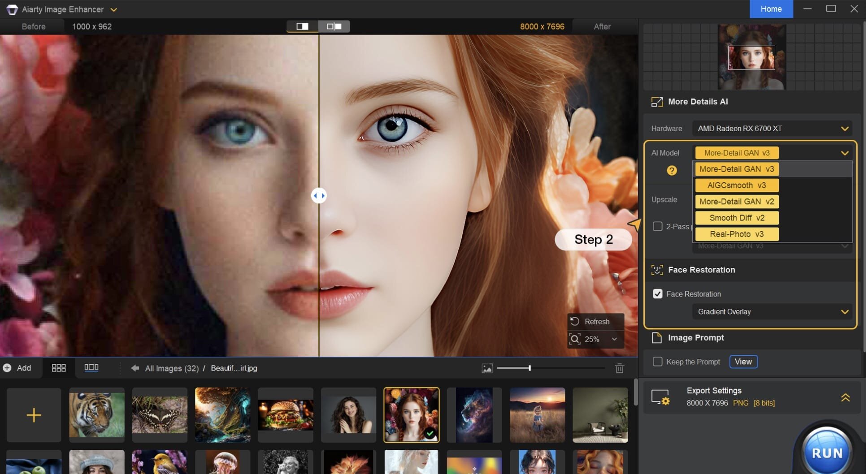Select AIGCsmooth v3 from the model list
868x474 pixels.
[736, 185]
